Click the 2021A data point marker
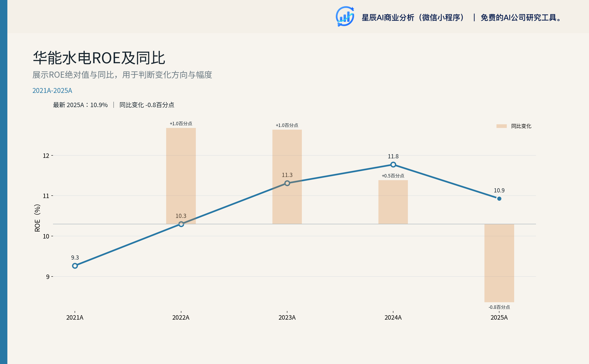 [75, 266]
